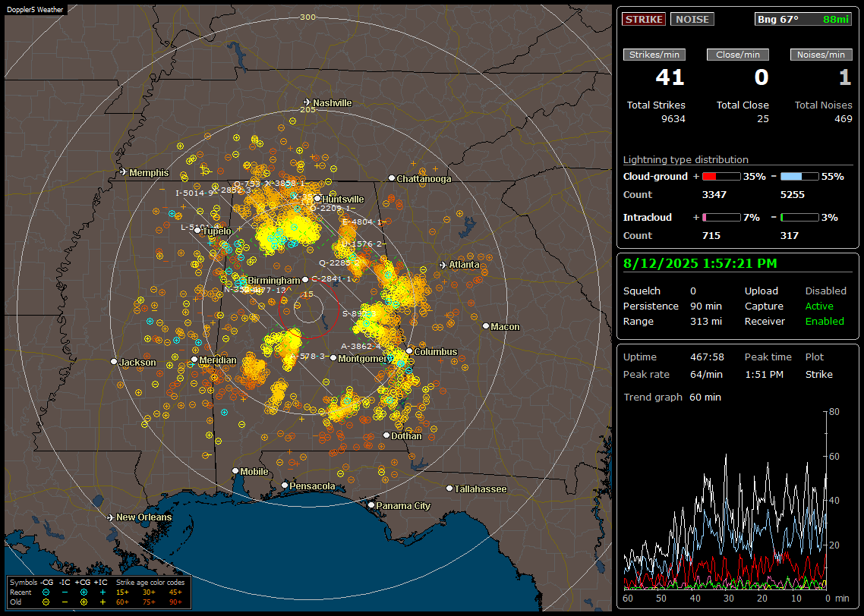Image resolution: width=864 pixels, height=616 pixels.
Task: Click the negative intracloud green bar
Action: tap(799, 218)
